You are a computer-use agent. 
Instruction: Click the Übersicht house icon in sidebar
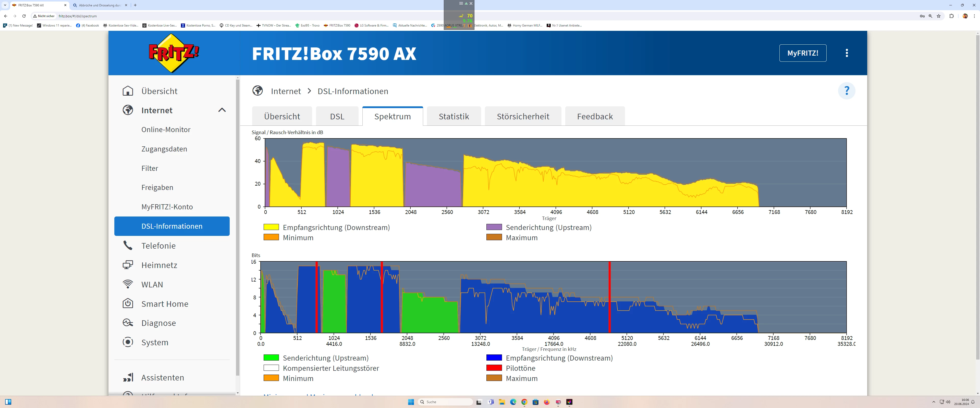(128, 91)
